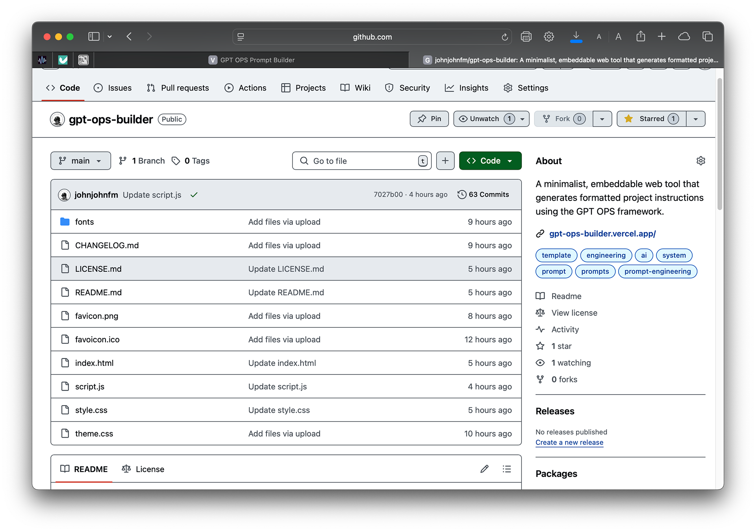This screenshot has height=532, width=756.
Task: Go to the Actions tab
Action: pyautogui.click(x=245, y=88)
